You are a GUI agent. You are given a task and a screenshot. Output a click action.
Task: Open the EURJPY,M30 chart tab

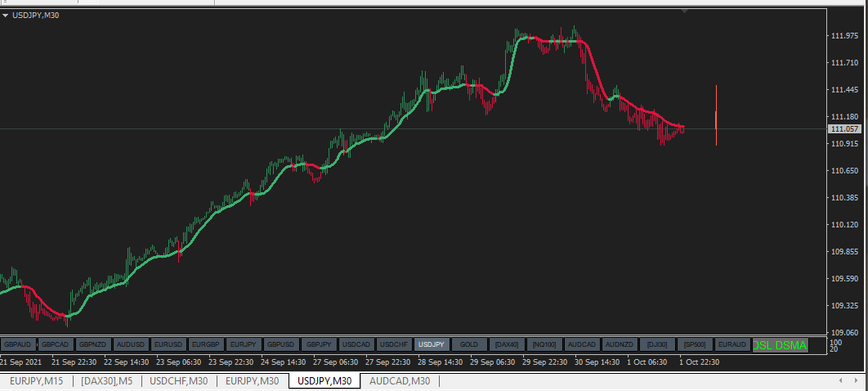click(252, 381)
